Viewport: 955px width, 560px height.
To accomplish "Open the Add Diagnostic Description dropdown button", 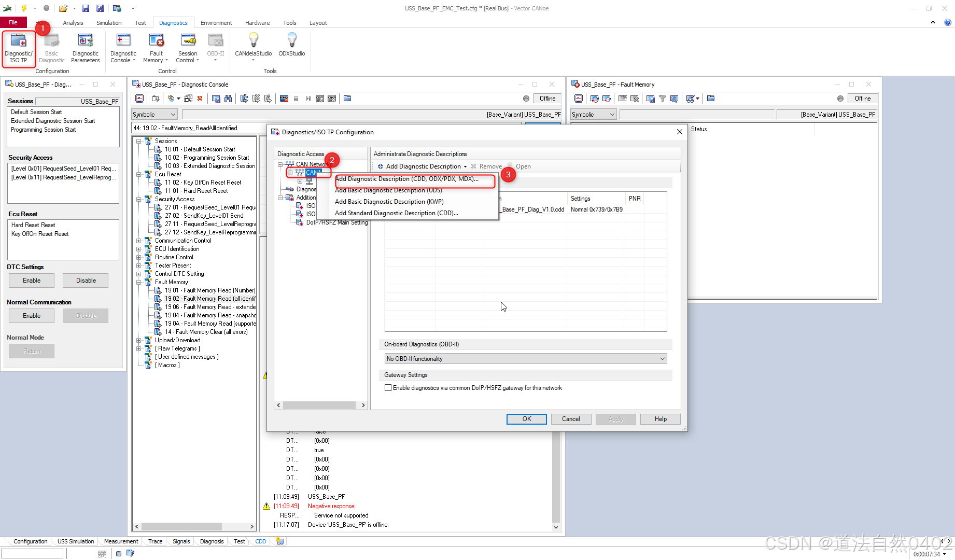I will click(422, 166).
